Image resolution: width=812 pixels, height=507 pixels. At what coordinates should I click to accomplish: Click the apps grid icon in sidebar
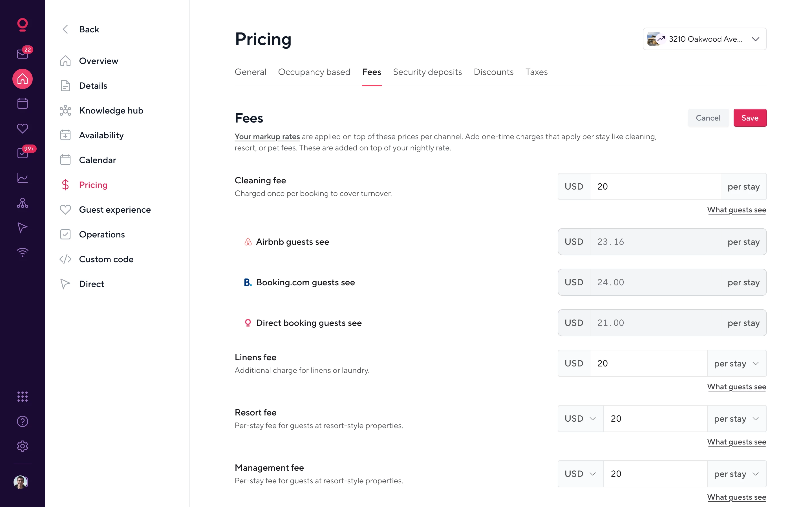(23, 396)
